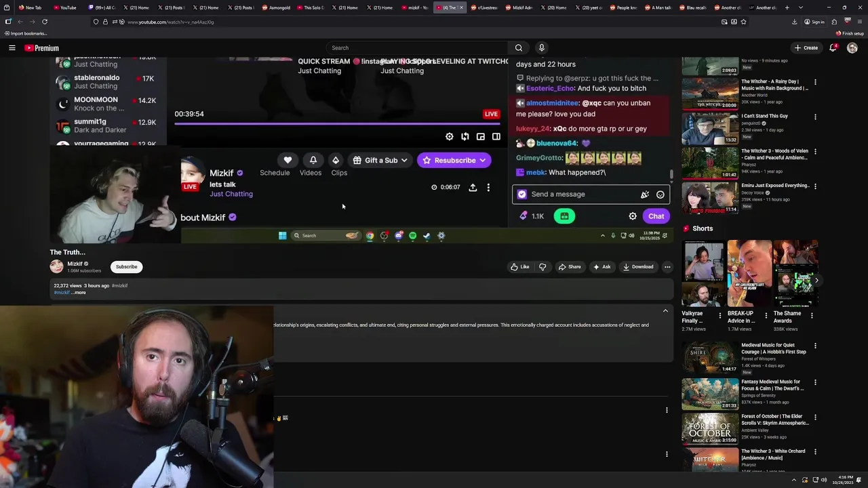Click the Download button under the video

tap(638, 267)
